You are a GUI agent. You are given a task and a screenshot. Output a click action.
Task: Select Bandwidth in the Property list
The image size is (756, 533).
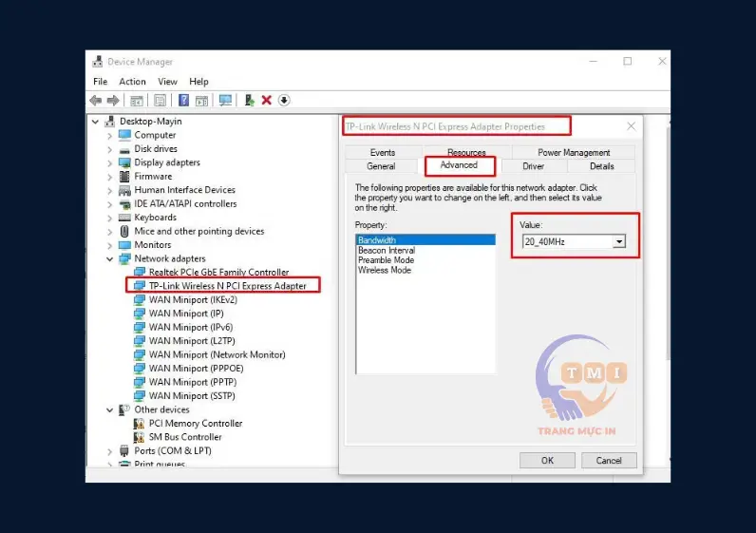pos(425,239)
